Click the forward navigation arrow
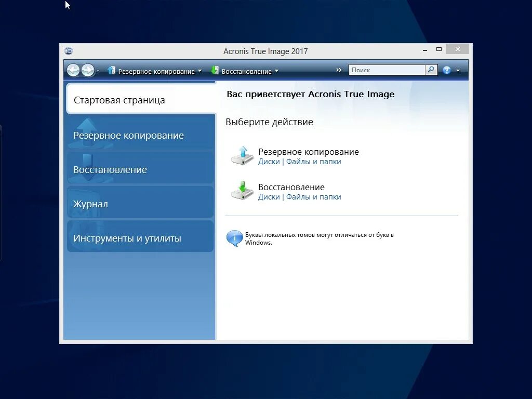 88,70
